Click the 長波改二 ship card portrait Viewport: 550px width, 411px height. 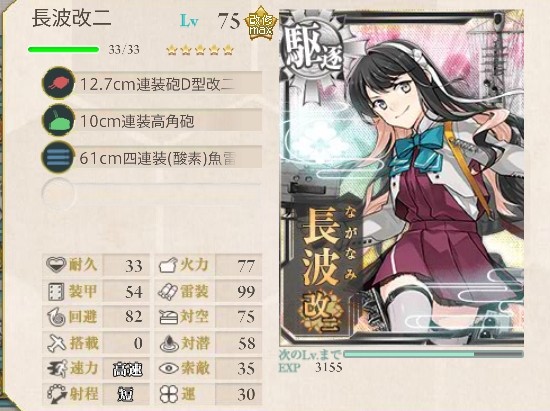pyautogui.click(x=402, y=178)
